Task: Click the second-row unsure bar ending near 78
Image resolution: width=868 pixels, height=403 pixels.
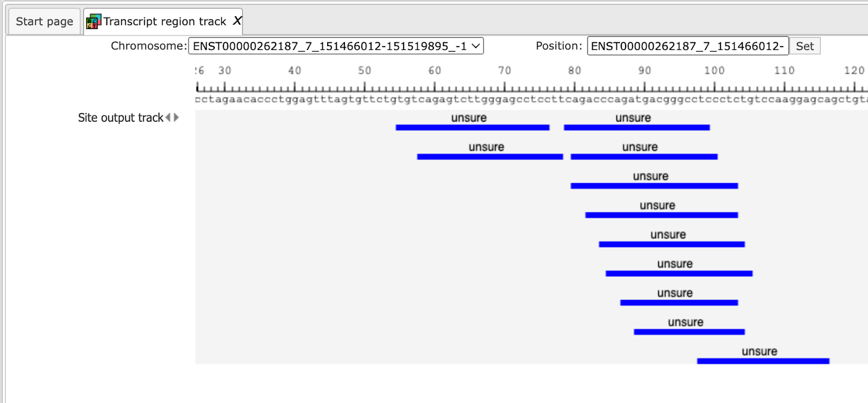Action: coord(490,157)
